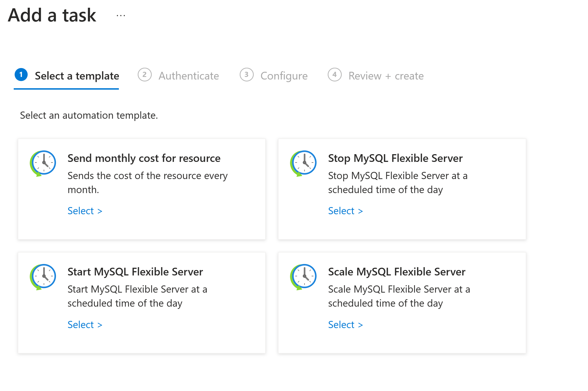
Task: Open the ellipsis menu beside Add a task
Action: coord(121,16)
